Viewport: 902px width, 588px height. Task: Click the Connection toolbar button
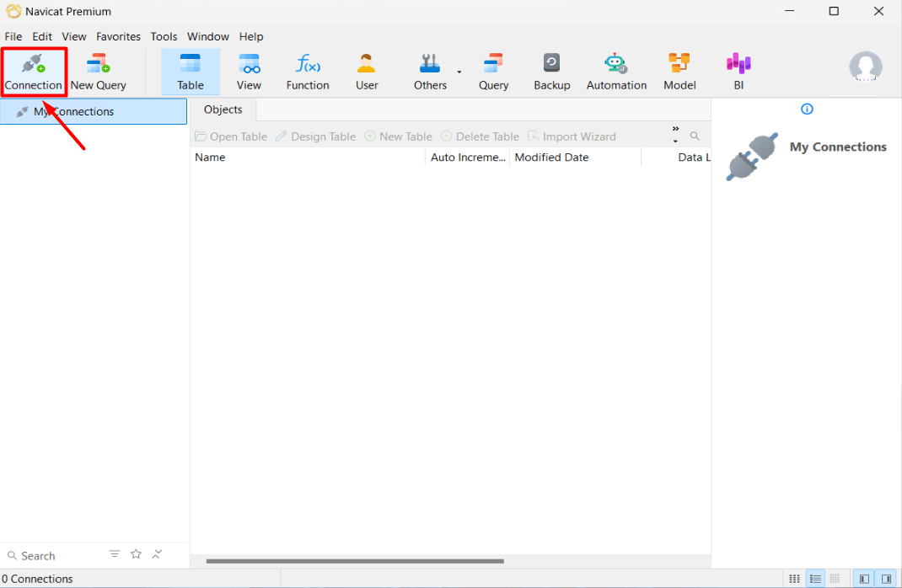[34, 72]
